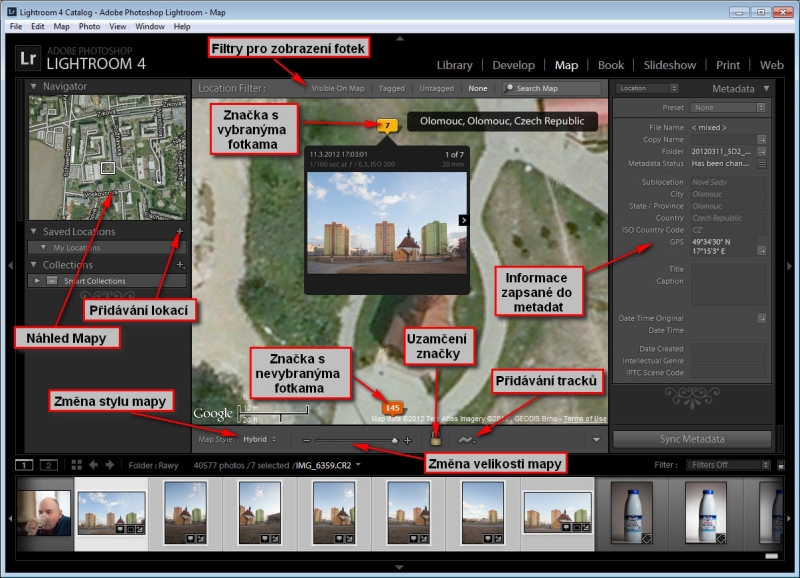Switch to the Develop module
The image size is (800, 578).
click(513, 65)
